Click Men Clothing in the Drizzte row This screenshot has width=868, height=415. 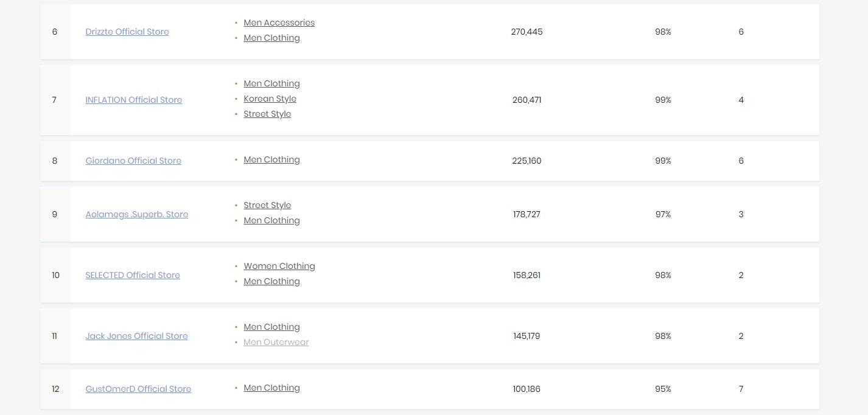coord(271,38)
